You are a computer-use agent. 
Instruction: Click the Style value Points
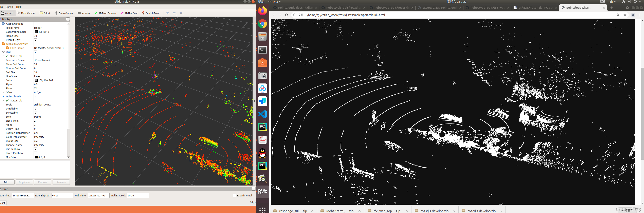[x=38, y=117]
